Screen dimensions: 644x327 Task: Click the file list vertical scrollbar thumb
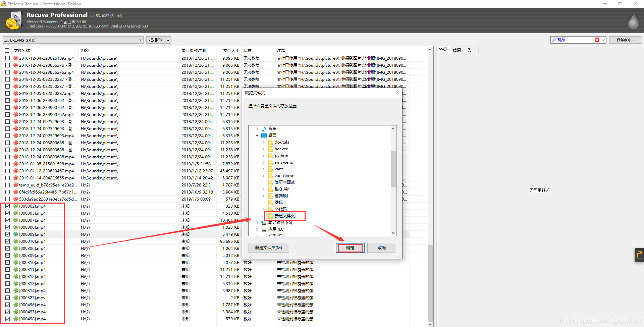(x=430, y=283)
